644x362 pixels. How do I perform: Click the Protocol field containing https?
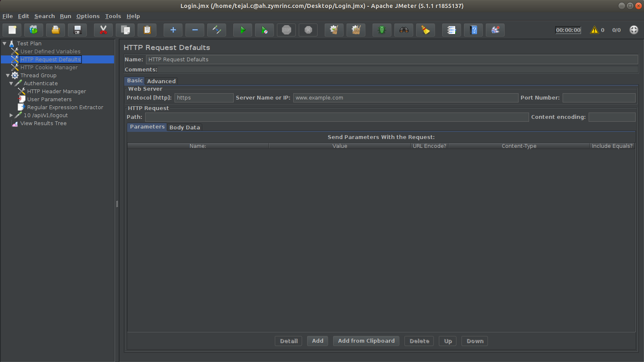[x=204, y=98]
